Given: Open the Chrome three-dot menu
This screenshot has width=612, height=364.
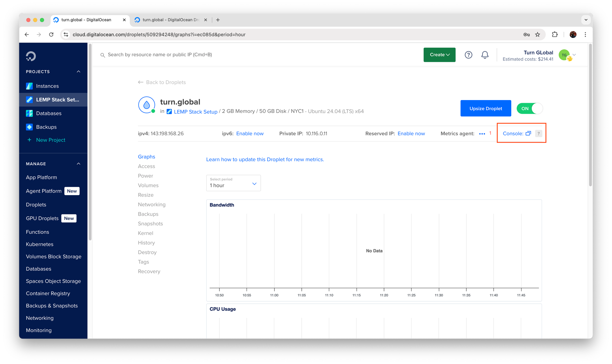Looking at the screenshot, I should (x=585, y=35).
